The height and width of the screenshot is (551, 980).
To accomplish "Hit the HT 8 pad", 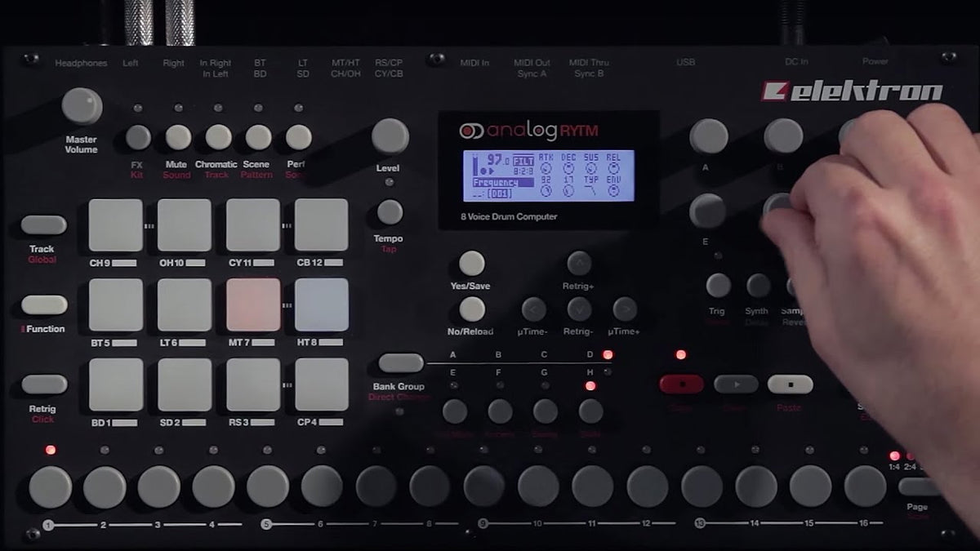I will (x=322, y=305).
